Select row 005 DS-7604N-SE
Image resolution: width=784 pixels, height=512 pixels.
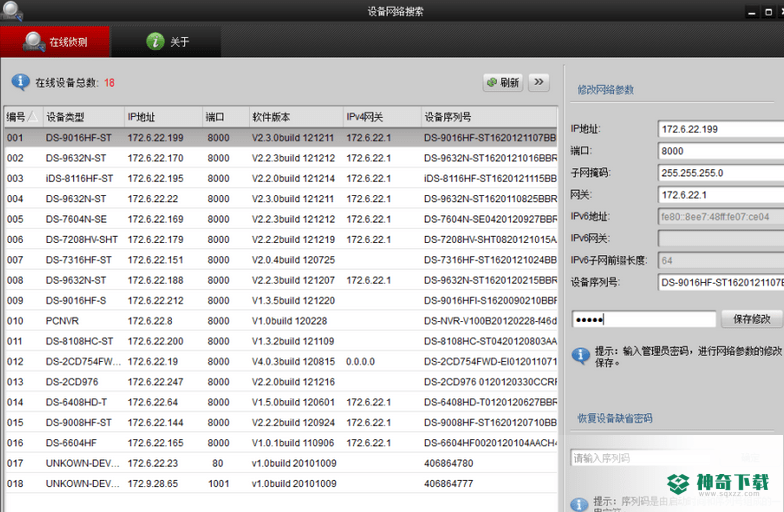click(281, 219)
